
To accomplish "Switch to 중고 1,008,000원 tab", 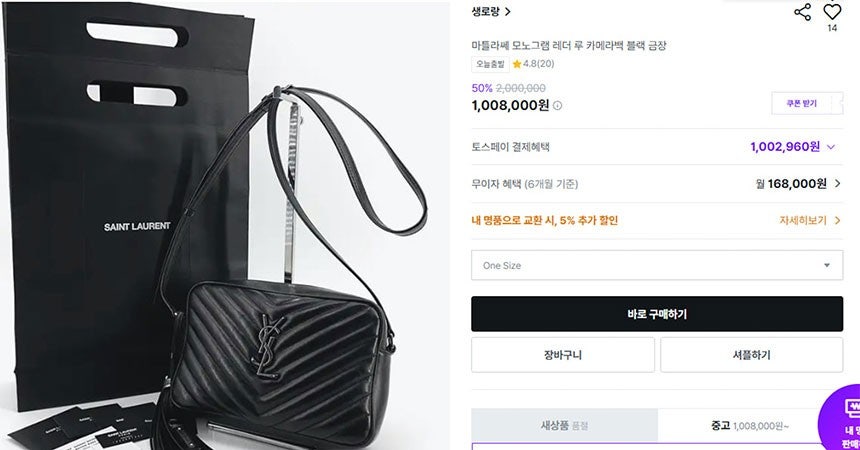I will pos(750,425).
